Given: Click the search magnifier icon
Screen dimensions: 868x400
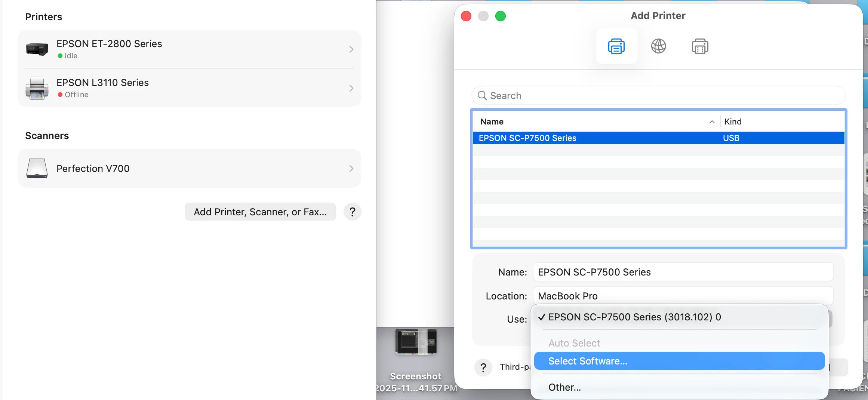Looking at the screenshot, I should pyautogui.click(x=482, y=96).
